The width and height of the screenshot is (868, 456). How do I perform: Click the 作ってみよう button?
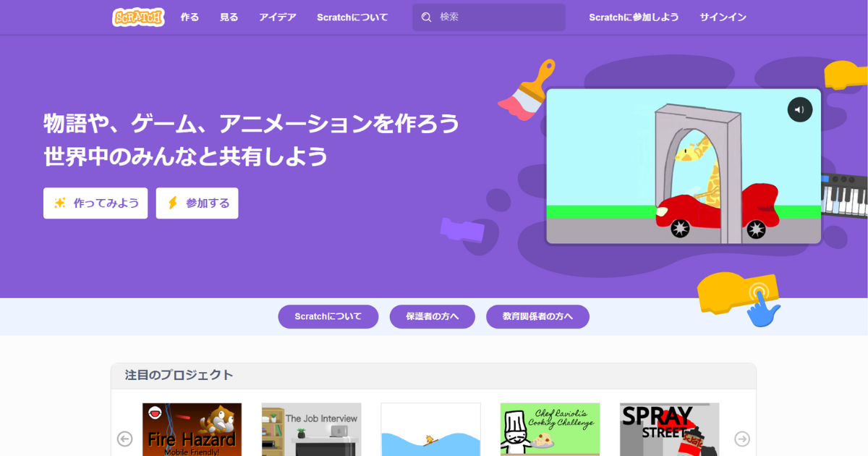pyautogui.click(x=95, y=203)
